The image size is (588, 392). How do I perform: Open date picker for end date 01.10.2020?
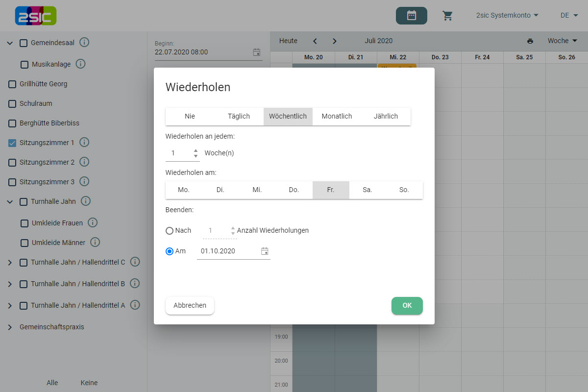click(265, 251)
